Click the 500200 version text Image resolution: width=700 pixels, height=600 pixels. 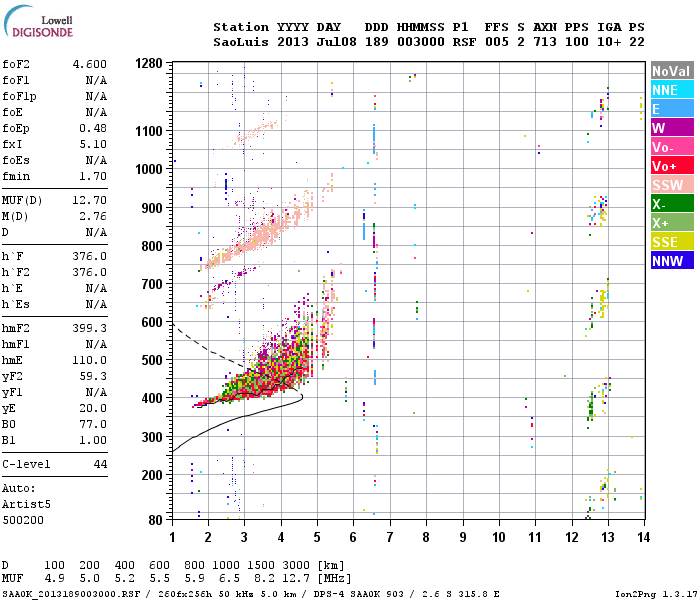point(23,520)
